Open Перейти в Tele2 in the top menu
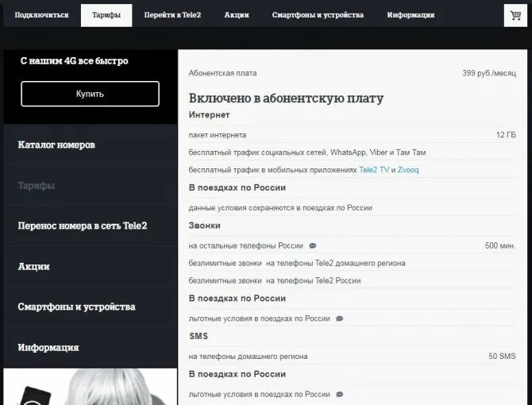This screenshot has width=532, height=405. 172,15
